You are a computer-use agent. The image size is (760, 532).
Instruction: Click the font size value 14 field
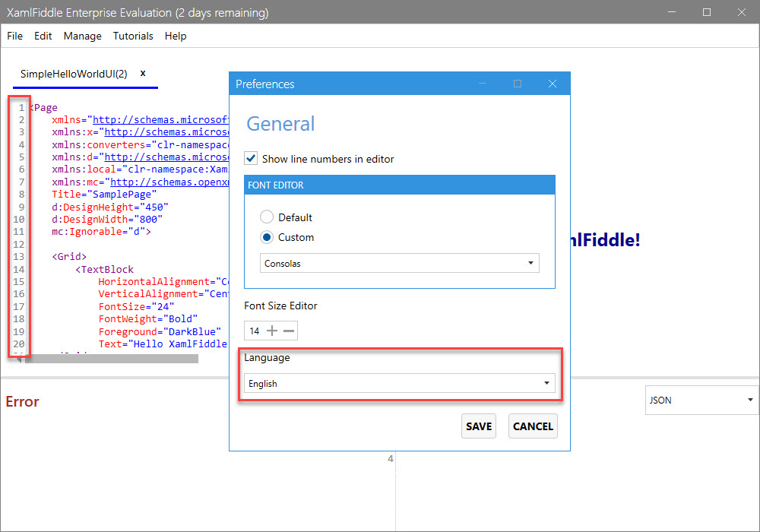(255, 331)
